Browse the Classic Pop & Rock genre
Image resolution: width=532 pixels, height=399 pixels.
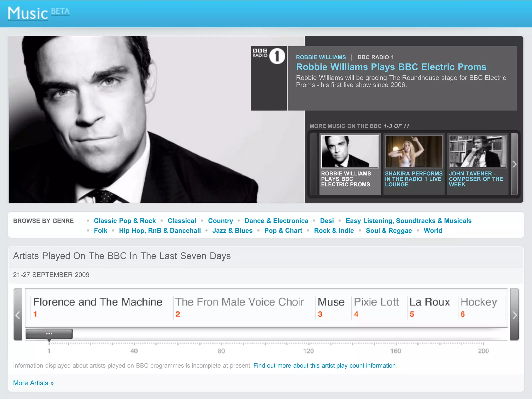pyautogui.click(x=125, y=221)
